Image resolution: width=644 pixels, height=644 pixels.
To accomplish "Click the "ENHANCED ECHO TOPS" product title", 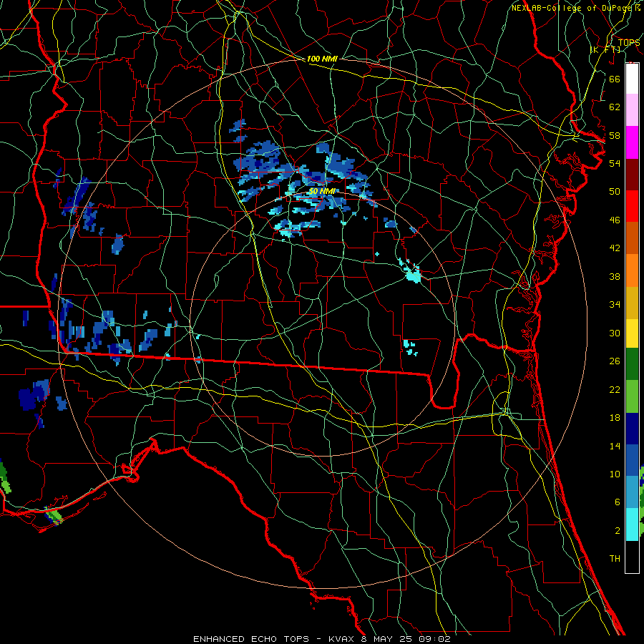I will (x=251, y=639).
